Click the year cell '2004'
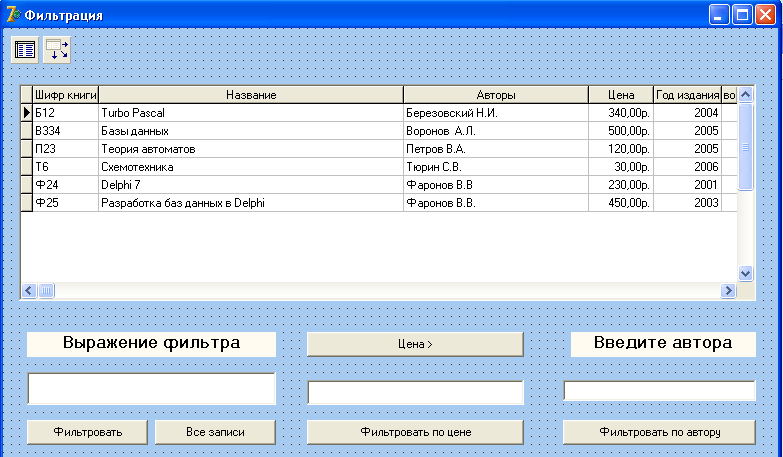The height and width of the screenshot is (457, 783). 688,113
